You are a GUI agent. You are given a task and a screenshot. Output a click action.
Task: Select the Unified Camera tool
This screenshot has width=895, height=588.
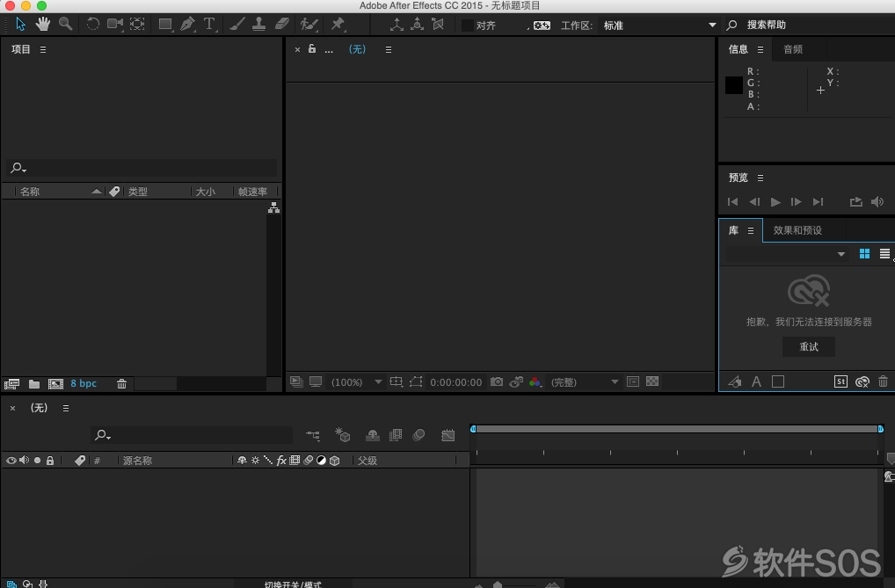115,24
